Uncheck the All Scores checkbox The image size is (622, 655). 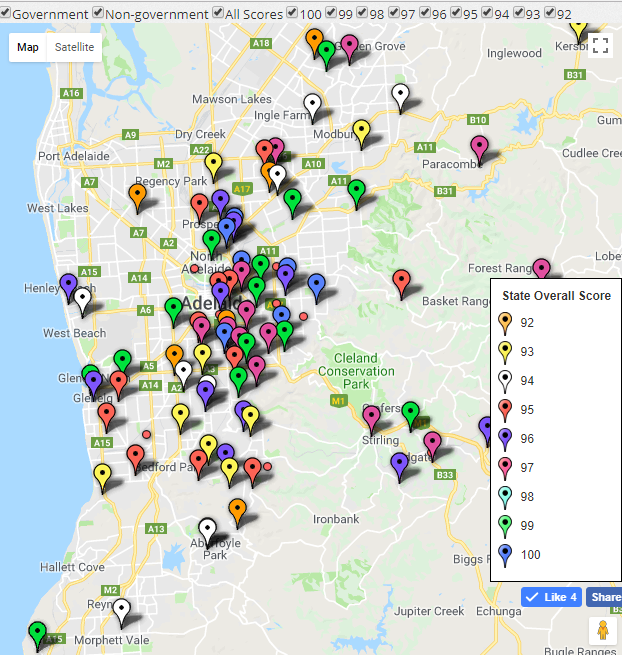click(x=217, y=14)
